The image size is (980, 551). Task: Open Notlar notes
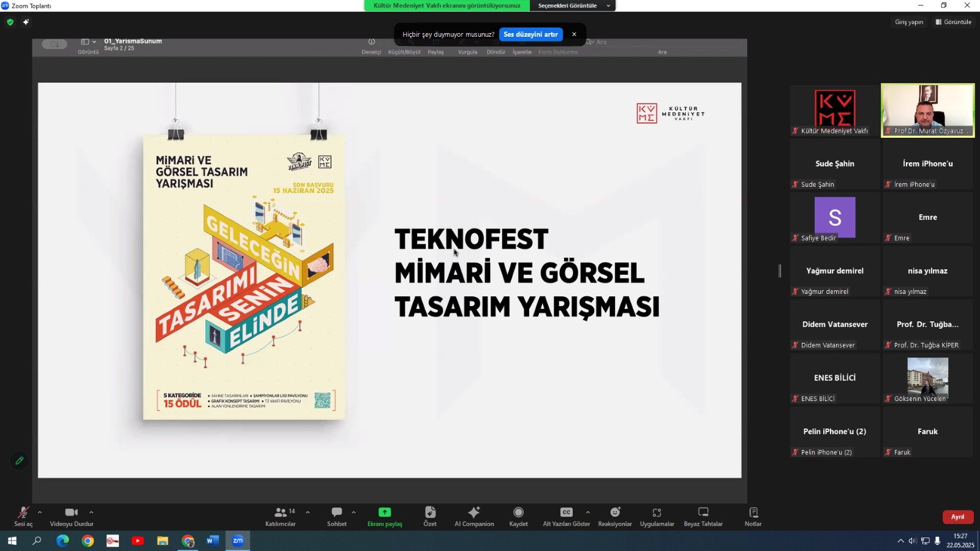coord(753,516)
